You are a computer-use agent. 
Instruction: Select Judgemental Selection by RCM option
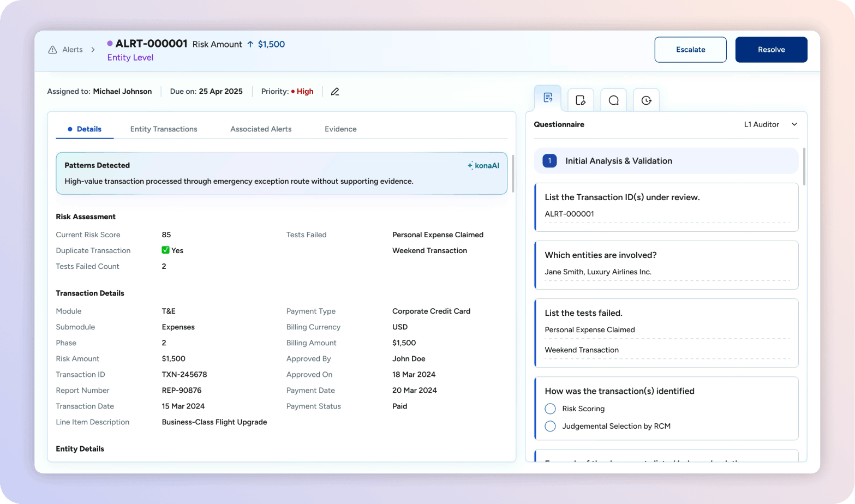click(550, 426)
